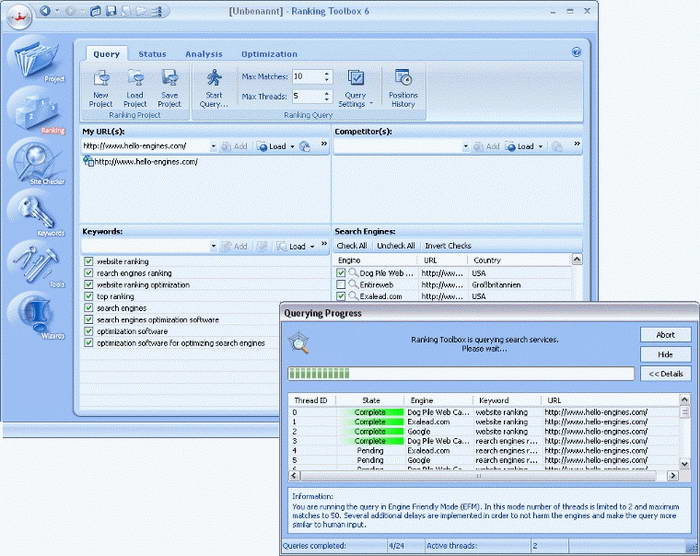Sort thread list by State column
Screen dimensions: 700x556
pyautogui.click(x=370, y=400)
